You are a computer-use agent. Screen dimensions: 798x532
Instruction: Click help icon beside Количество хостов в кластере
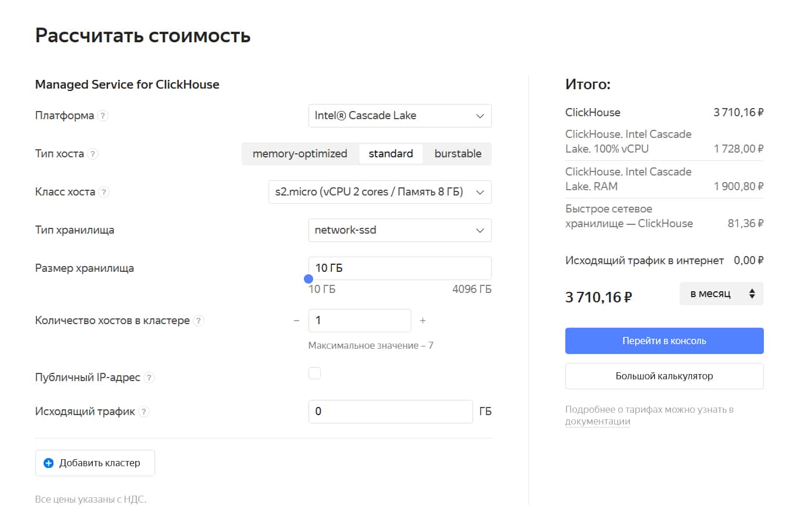199,321
